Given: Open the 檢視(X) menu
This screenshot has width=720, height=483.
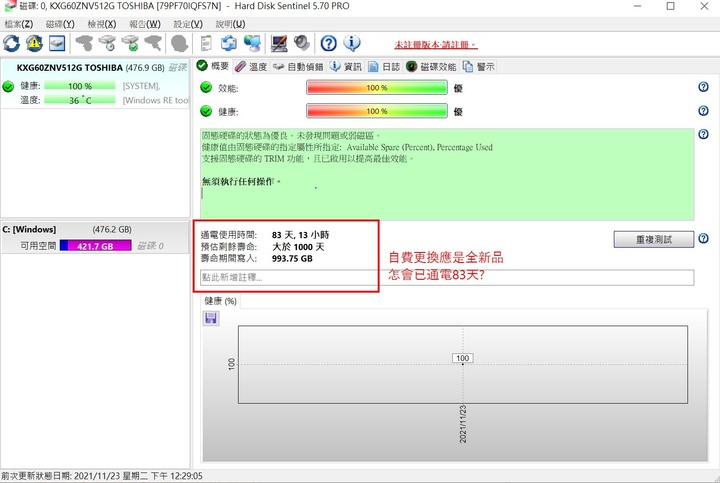Looking at the screenshot, I should pos(101,24).
